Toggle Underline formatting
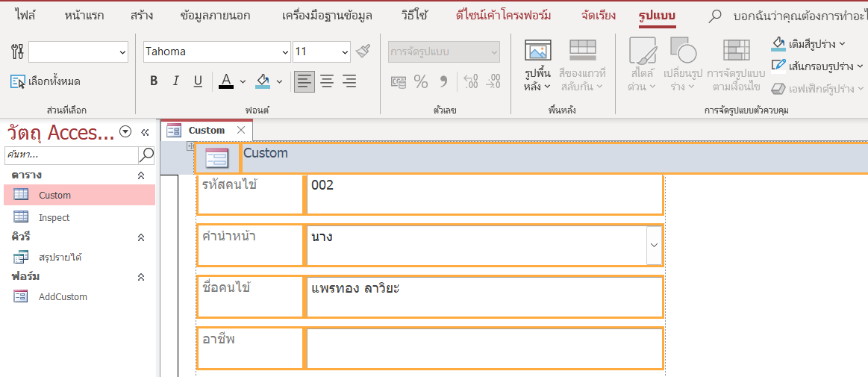 (198, 81)
